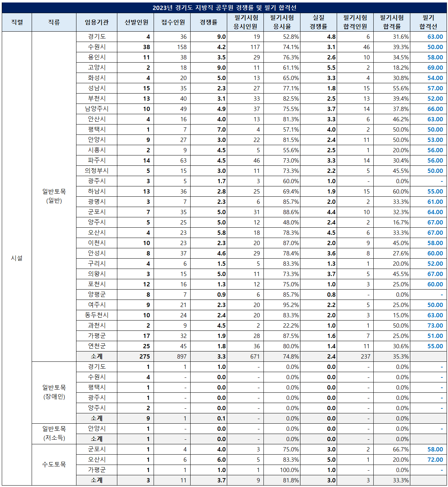This screenshot has height=487, width=448.
Task: Select the '의정부시' 임용기관 cell
Action: click(97, 171)
